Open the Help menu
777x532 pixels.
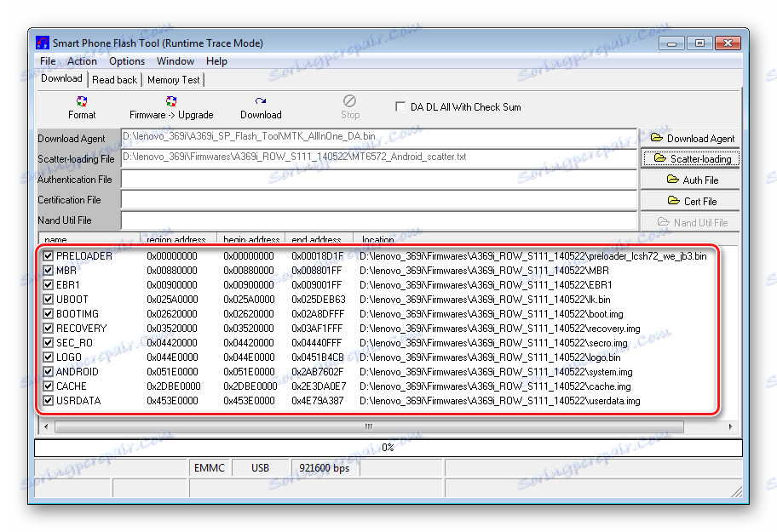click(216, 61)
